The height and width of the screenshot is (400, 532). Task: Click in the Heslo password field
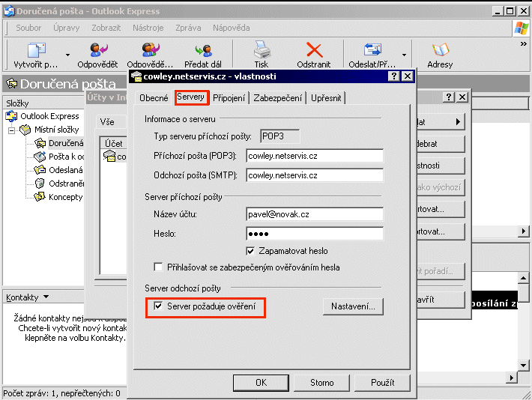[x=315, y=234]
